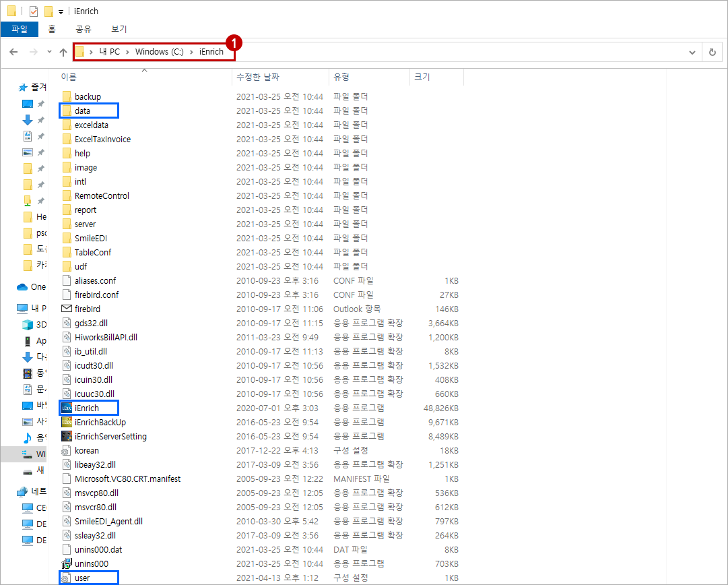This screenshot has width=728, height=585.
Task: Open recent locations dropdown arrow
Action: coord(49,52)
